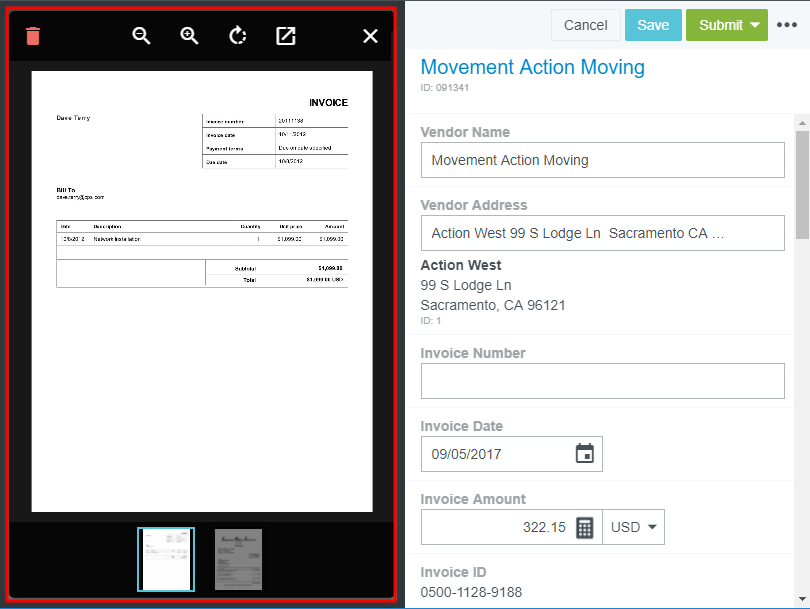Open document in a new window
The image size is (810, 609).
click(286, 36)
